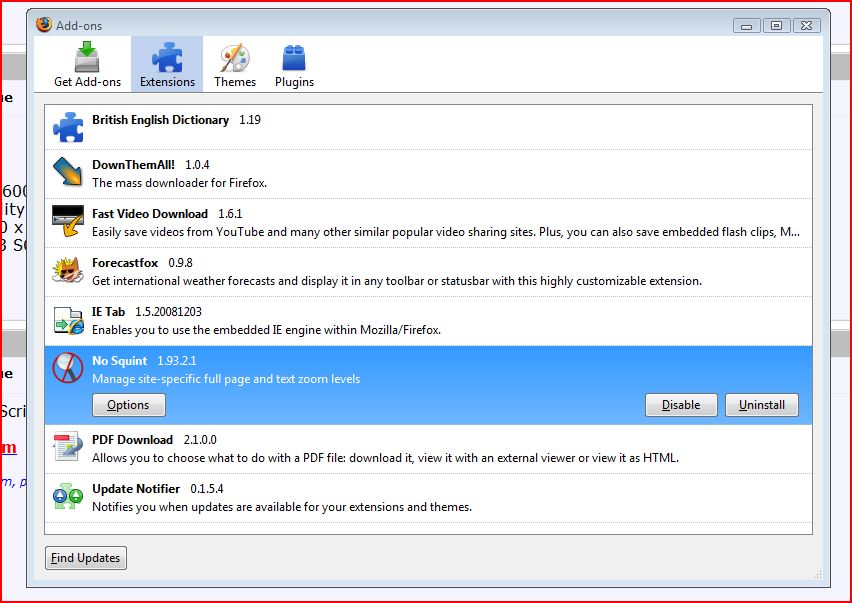Select the Fast Video Download entry

428,223
